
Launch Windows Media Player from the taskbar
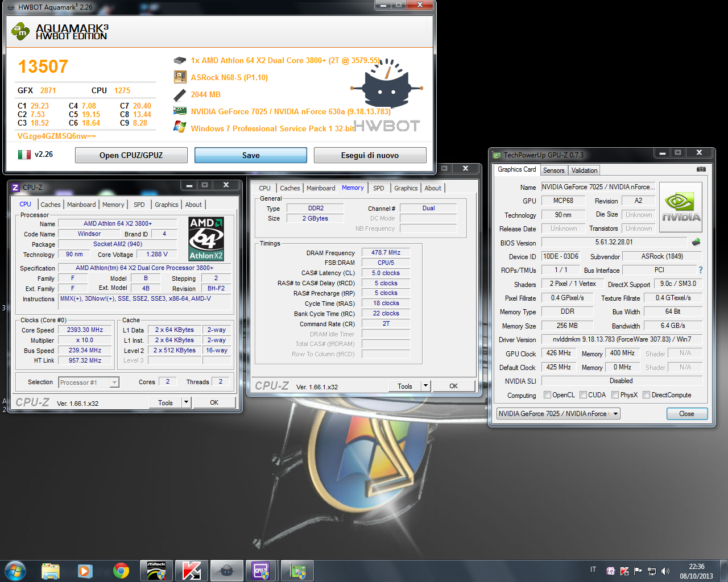coord(85,571)
